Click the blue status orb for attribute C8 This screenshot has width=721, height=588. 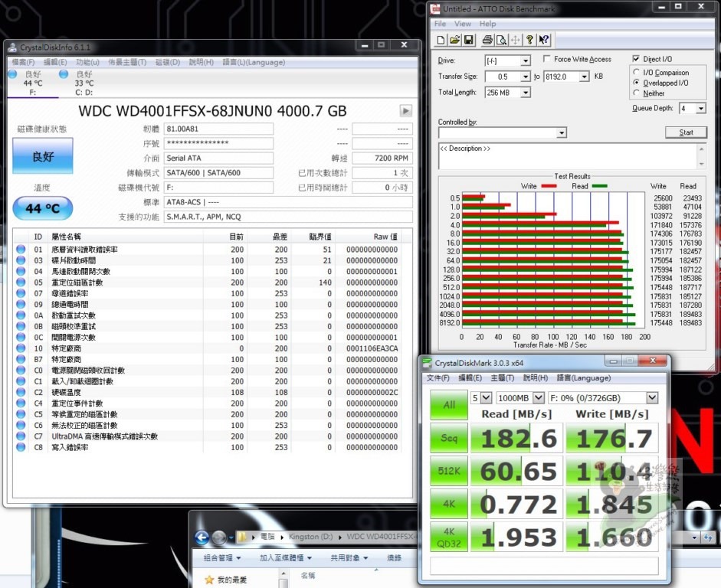pos(21,447)
